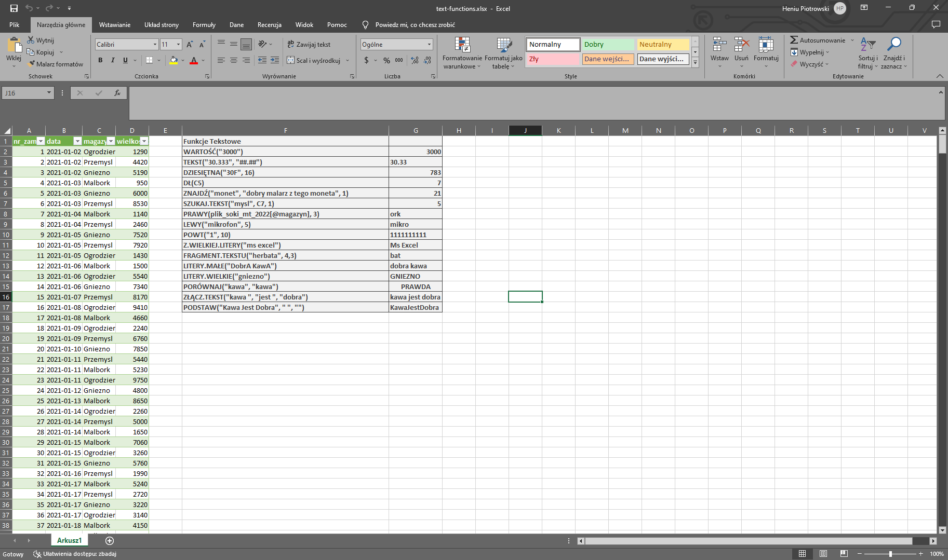Expand the Ogólne number format dropdown
The height and width of the screenshot is (560, 948).
click(429, 45)
